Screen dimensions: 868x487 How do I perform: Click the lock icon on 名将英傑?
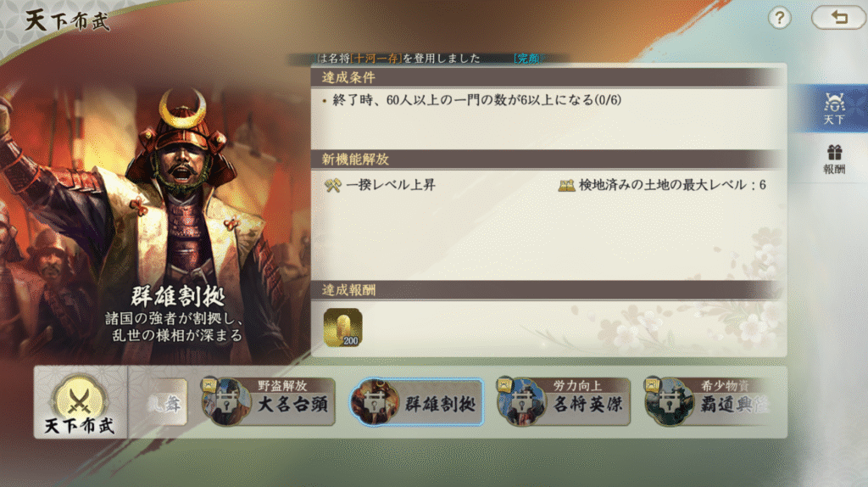point(522,404)
